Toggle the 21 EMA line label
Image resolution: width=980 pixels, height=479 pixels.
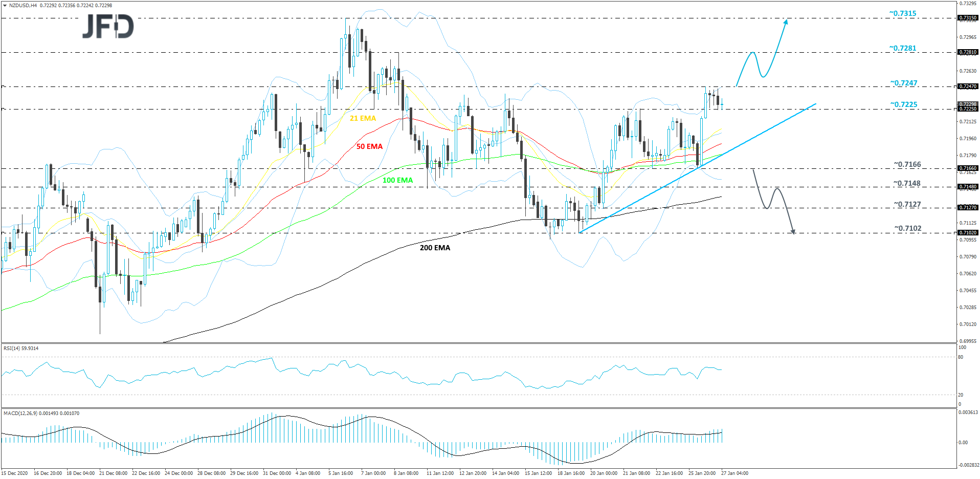pos(363,118)
